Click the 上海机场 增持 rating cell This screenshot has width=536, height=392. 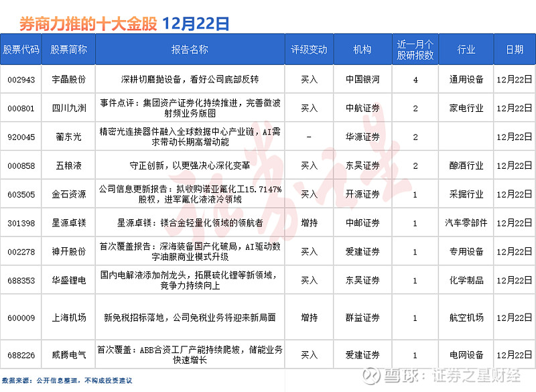pyautogui.click(x=309, y=318)
